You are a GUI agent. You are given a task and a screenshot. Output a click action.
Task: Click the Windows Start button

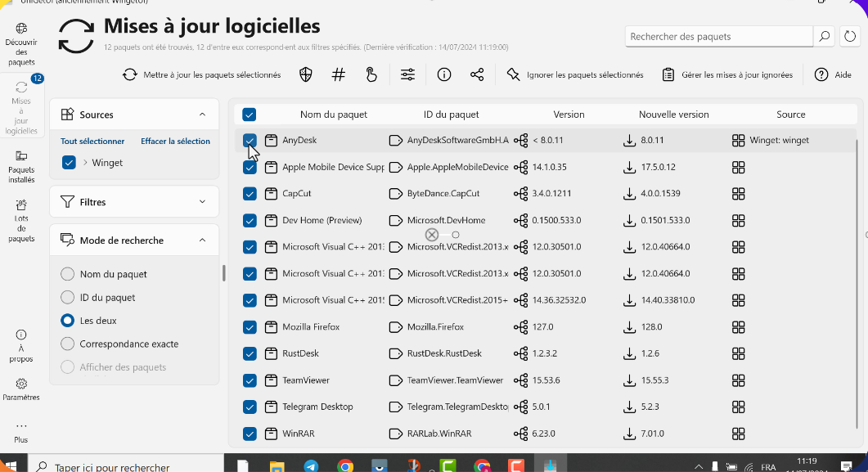[x=10, y=465]
